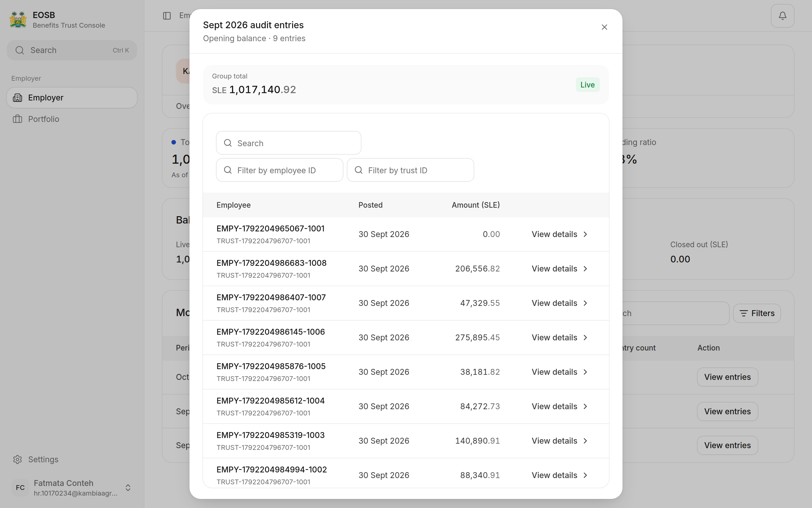812x508 pixels.
Task: Open the Filters button in background page
Action: [757, 314]
